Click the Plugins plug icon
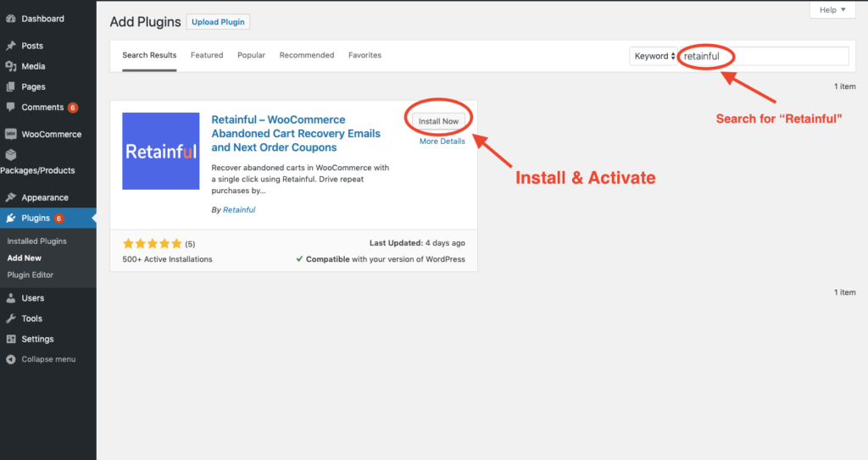 [10, 218]
